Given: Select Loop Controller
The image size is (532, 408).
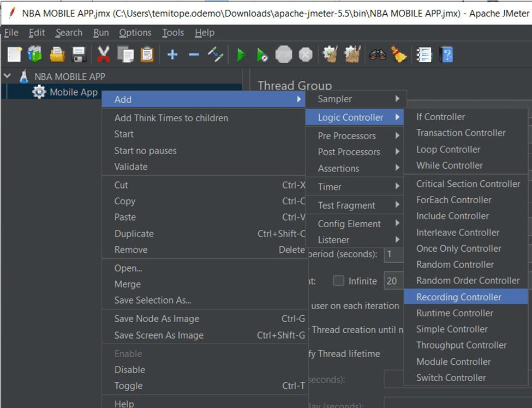Looking at the screenshot, I should (x=466, y=150).
